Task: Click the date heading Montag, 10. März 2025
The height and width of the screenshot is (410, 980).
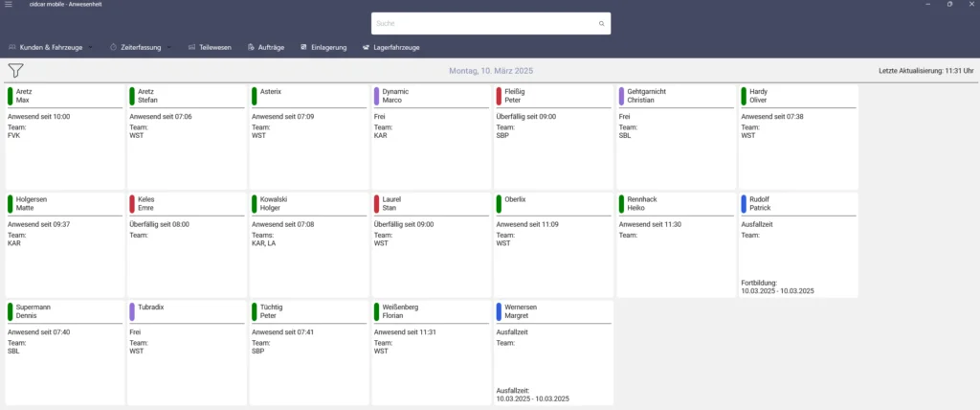Action: coord(491,71)
